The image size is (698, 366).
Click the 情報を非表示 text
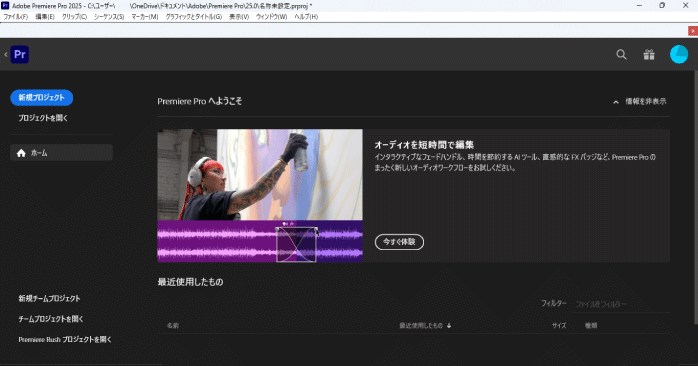(646, 102)
